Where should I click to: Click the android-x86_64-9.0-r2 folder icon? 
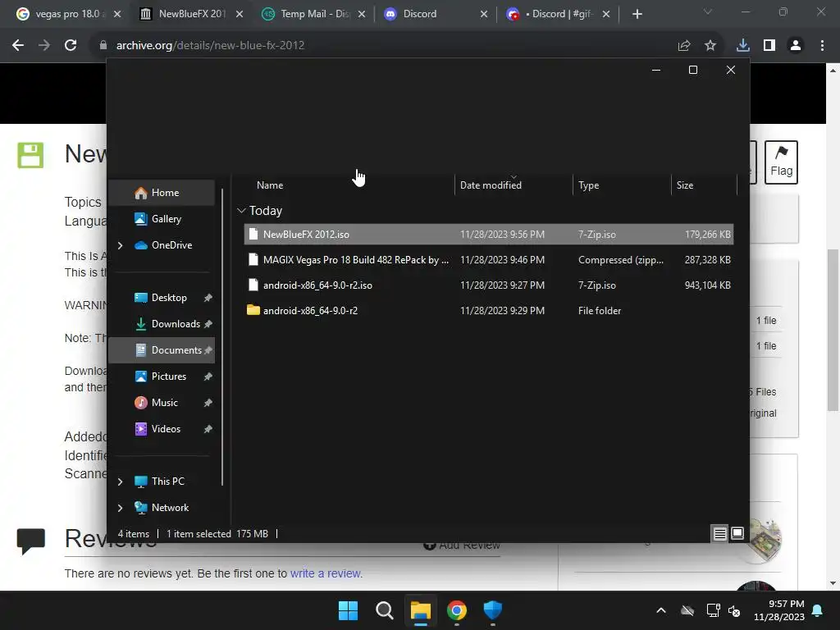[x=253, y=310]
